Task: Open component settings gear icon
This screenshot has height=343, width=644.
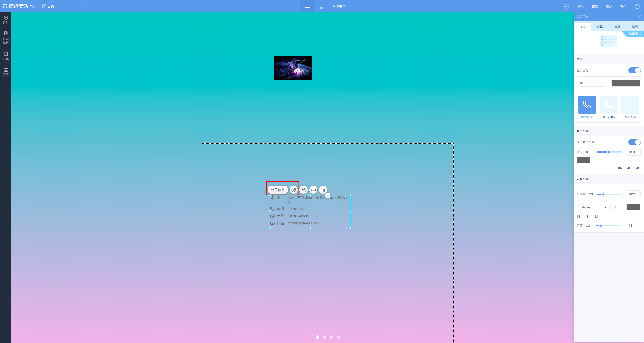Action: pos(294,190)
